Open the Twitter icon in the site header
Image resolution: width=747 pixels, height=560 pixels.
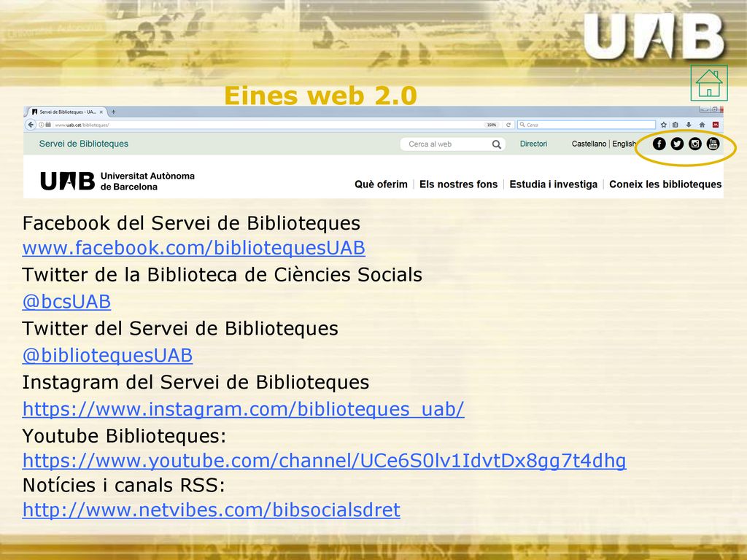coord(677,144)
